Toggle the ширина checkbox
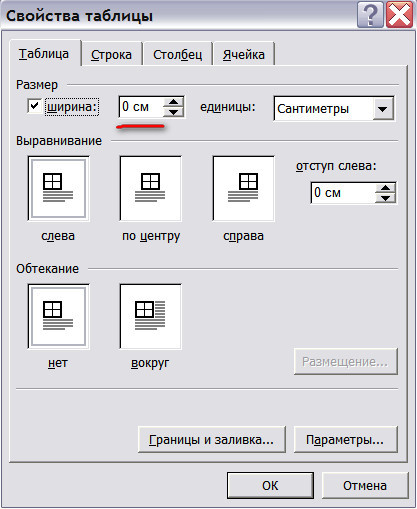417x509 pixels. pos(34,107)
